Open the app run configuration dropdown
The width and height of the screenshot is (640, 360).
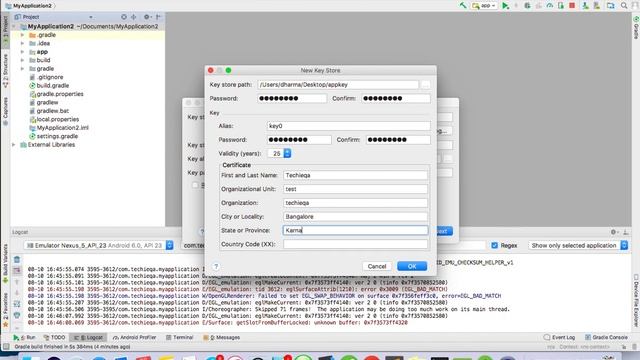pos(484,5)
